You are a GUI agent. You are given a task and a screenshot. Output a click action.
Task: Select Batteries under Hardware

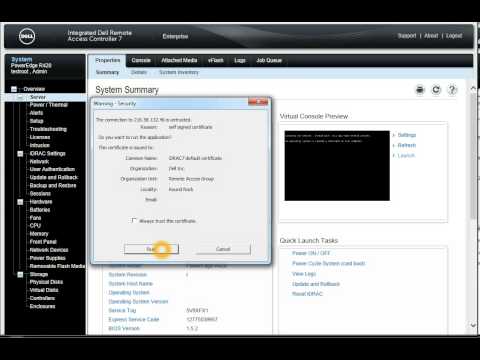click(40, 210)
